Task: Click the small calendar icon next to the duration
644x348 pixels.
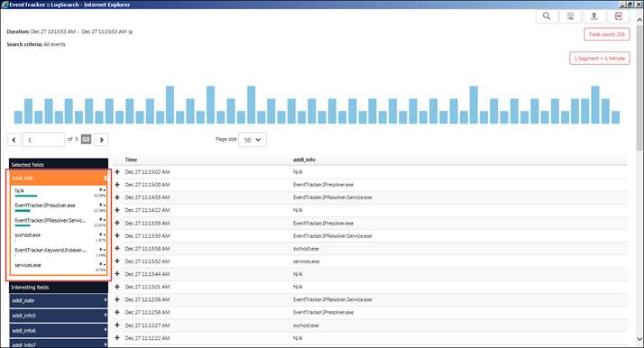Action: [x=131, y=32]
